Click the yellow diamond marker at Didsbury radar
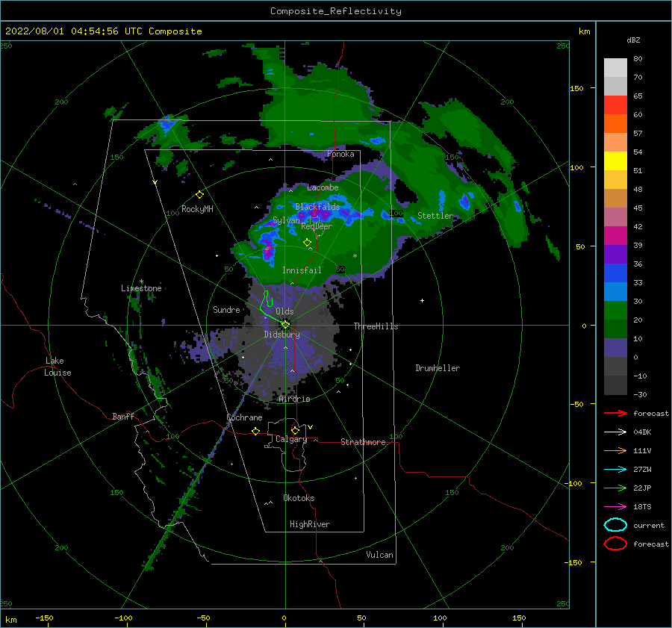This screenshot has height=628, width=672. tap(285, 325)
